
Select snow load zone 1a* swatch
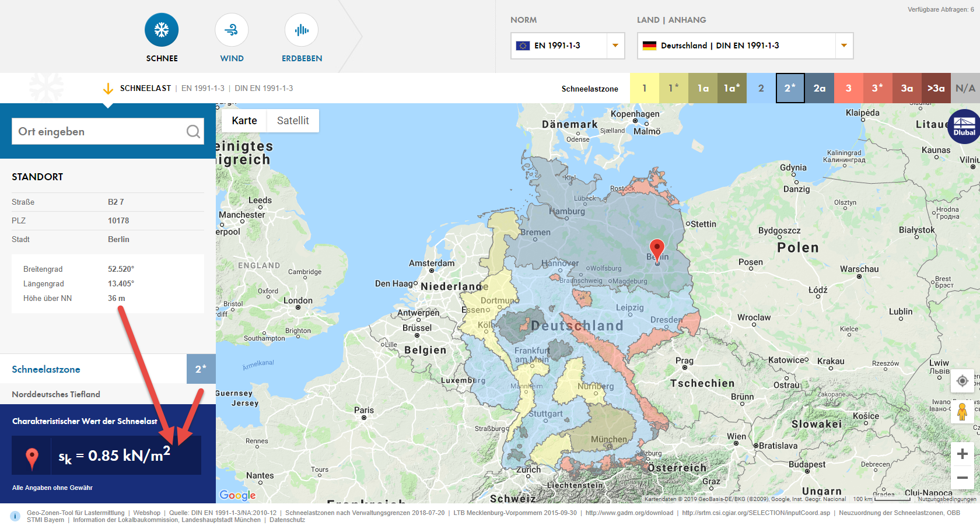point(732,88)
